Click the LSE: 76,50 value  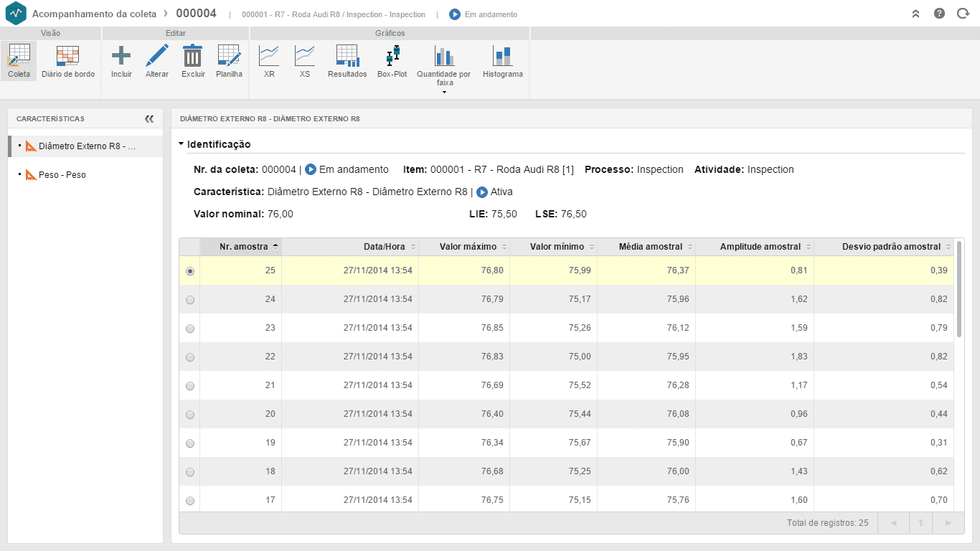click(561, 214)
